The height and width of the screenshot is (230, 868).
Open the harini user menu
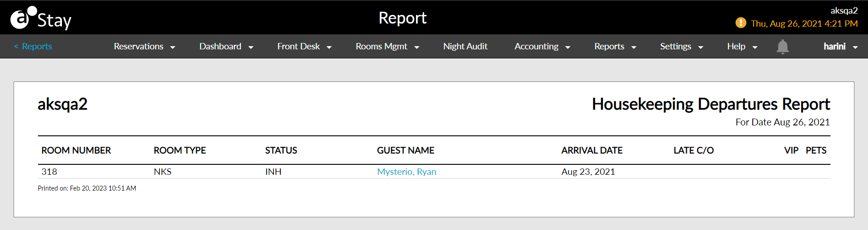pyautogui.click(x=840, y=46)
